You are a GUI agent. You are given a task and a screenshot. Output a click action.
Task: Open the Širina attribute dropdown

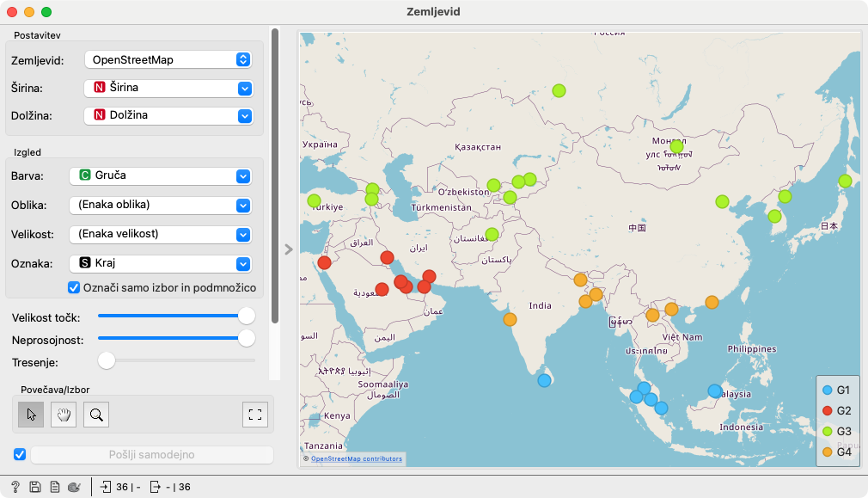click(168, 88)
